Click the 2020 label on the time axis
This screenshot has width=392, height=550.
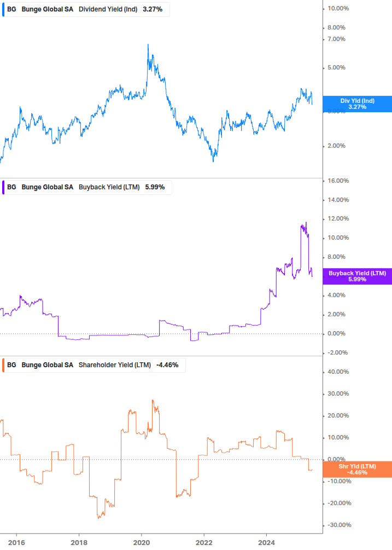coord(141,543)
